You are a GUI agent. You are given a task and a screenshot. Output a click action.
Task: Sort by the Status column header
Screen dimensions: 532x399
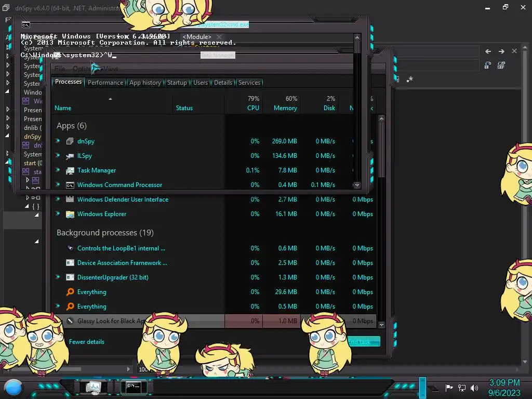coord(184,108)
